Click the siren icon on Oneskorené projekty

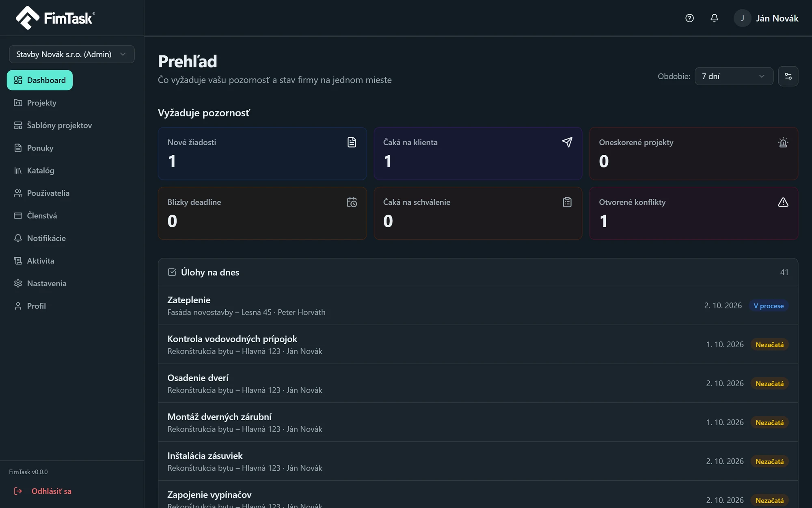coord(783,142)
